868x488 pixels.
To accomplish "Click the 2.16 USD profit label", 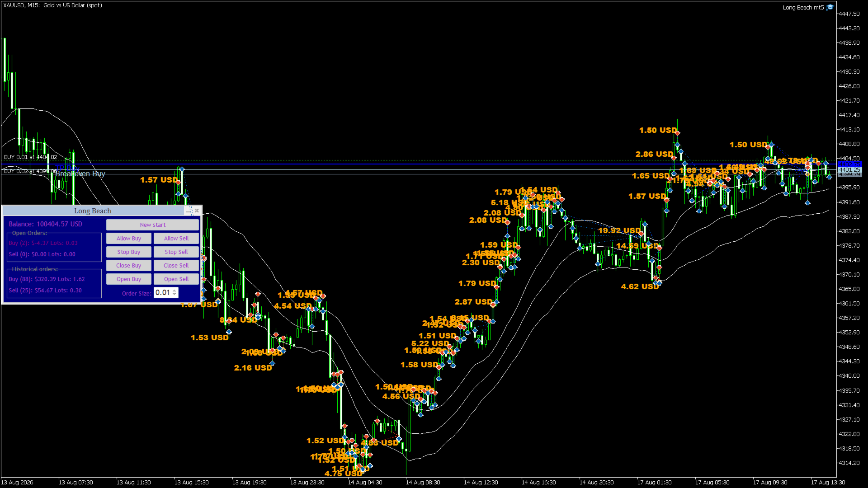I will (253, 368).
